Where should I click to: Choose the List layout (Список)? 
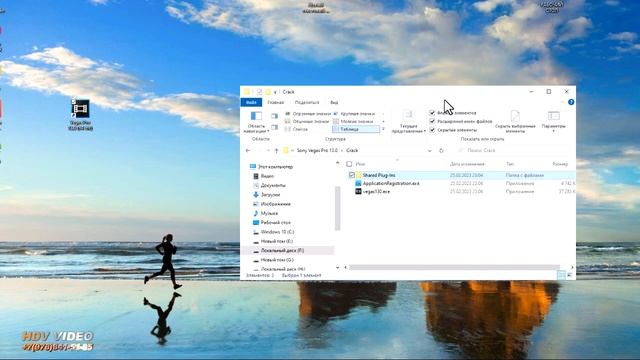[296, 129]
